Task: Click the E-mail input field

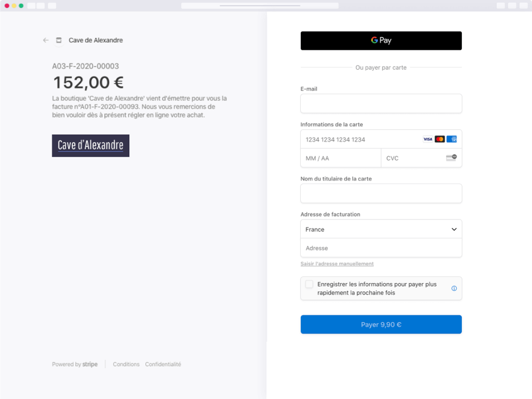Action: point(381,104)
